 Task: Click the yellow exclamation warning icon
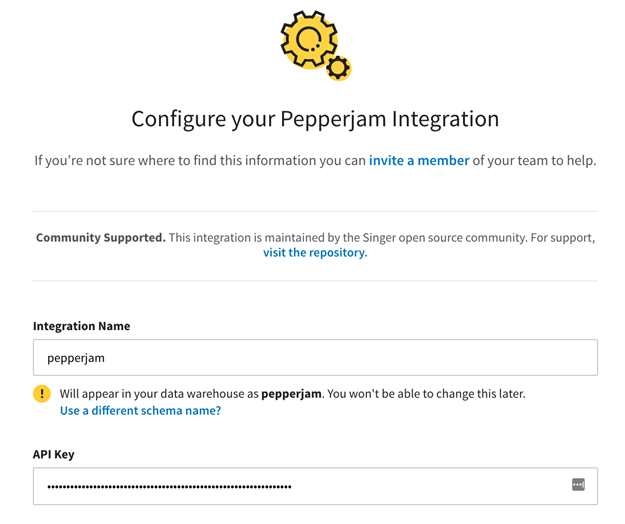coord(42,394)
